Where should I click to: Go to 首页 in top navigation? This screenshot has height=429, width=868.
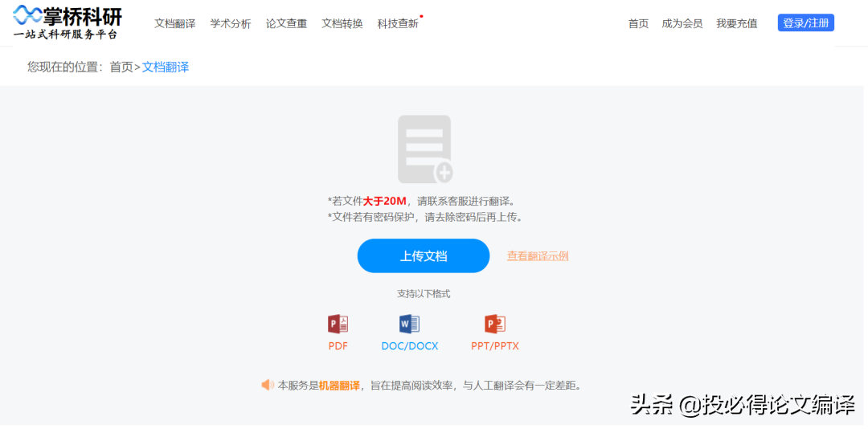(x=638, y=24)
